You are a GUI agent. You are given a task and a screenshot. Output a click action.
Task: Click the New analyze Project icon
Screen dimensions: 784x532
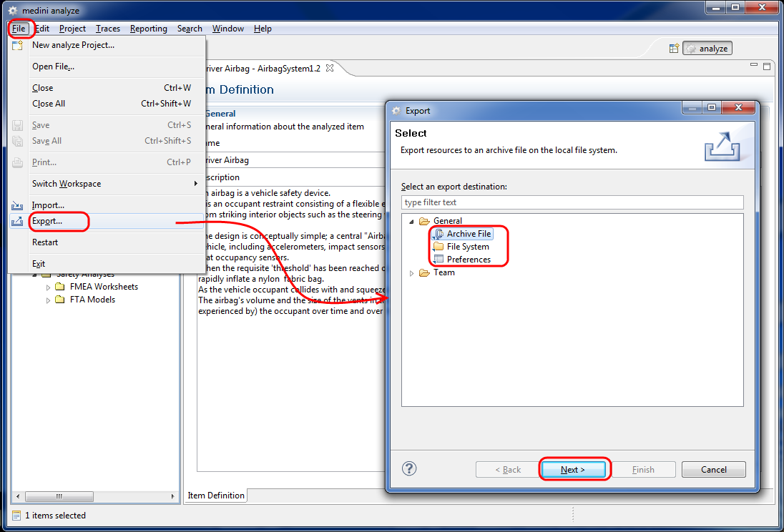[x=17, y=45]
